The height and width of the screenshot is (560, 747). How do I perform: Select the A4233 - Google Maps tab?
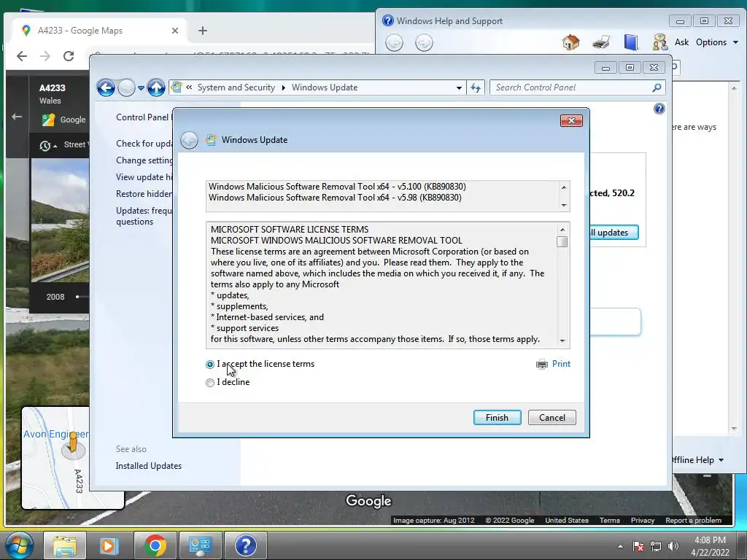tap(98, 31)
